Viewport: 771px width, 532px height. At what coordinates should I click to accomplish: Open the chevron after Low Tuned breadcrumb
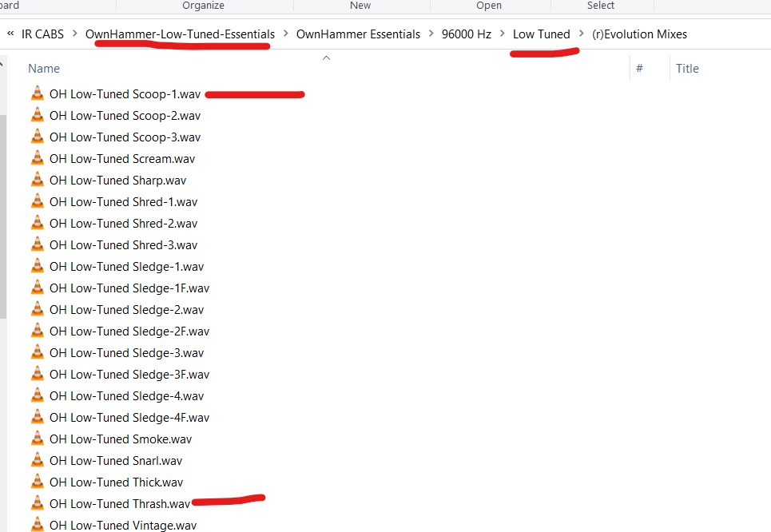click(581, 34)
